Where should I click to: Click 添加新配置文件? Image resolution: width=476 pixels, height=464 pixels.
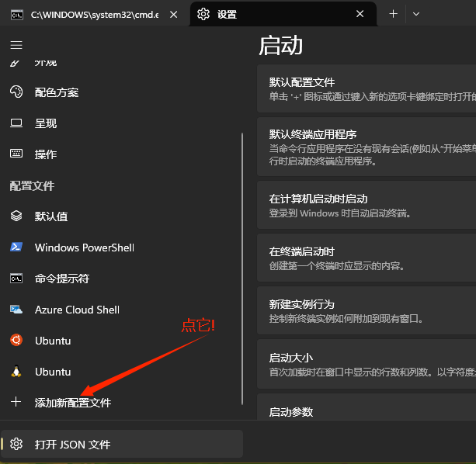click(121, 403)
